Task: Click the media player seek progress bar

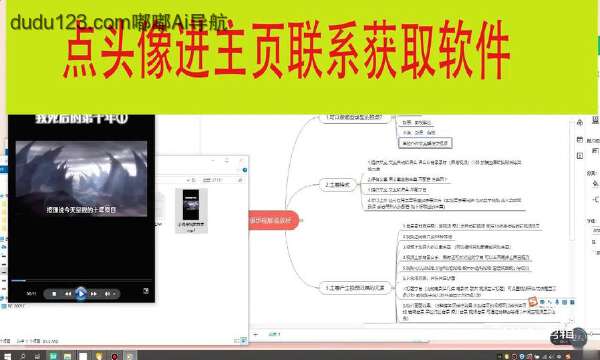Action: click(81, 281)
